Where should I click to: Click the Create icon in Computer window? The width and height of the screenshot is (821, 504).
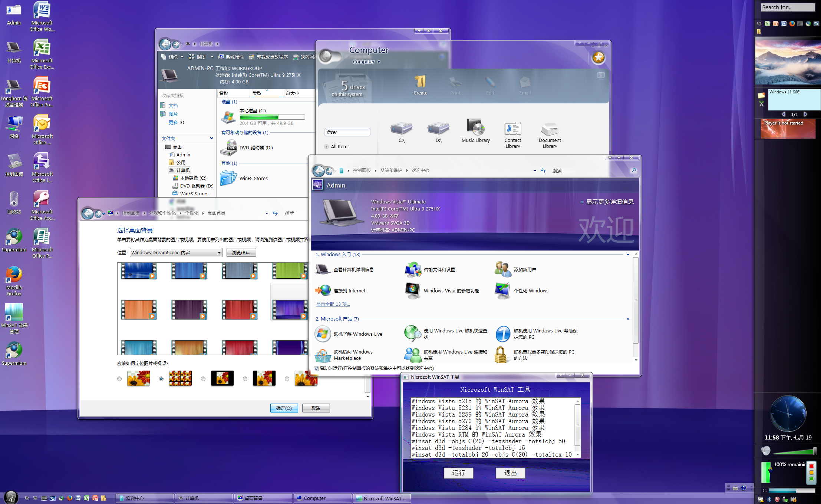tap(420, 82)
